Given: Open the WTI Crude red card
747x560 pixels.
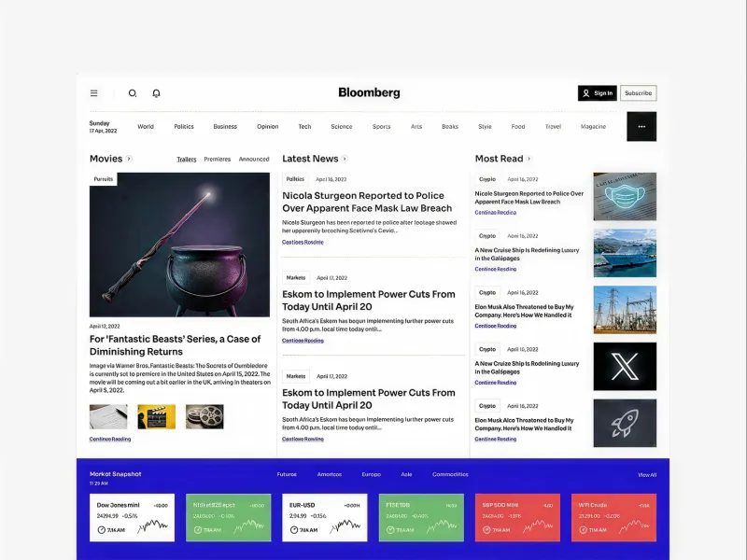Looking at the screenshot, I should point(614,518).
